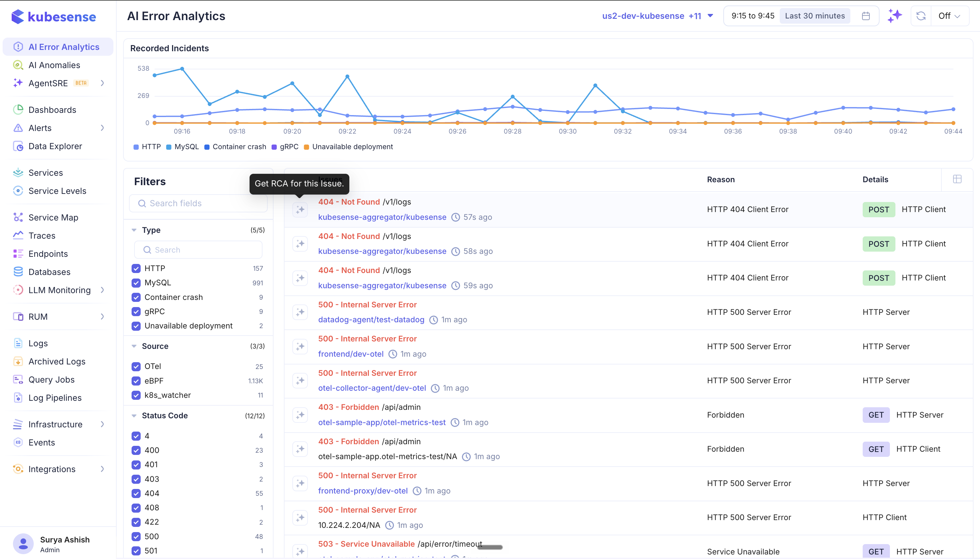This screenshot has width=980, height=559.
Task: Open AI Anomalies in the sidebar
Action: 54,65
